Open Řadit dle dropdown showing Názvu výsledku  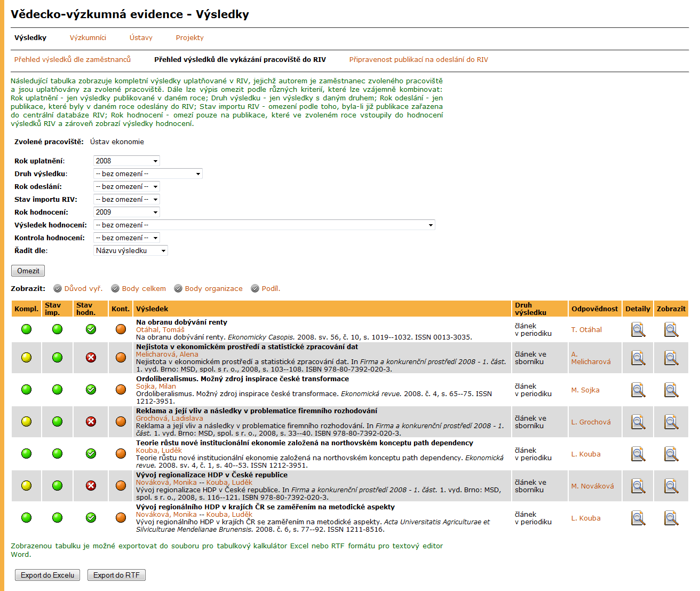pyautogui.click(x=130, y=250)
